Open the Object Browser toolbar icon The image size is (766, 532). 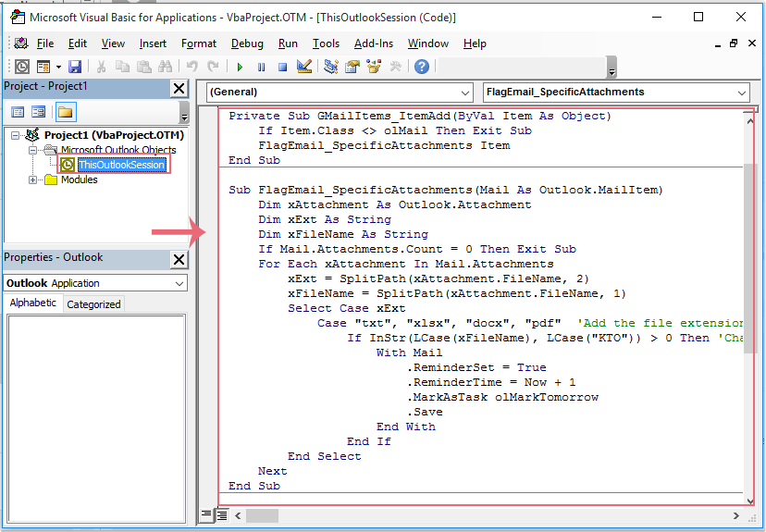(374, 67)
